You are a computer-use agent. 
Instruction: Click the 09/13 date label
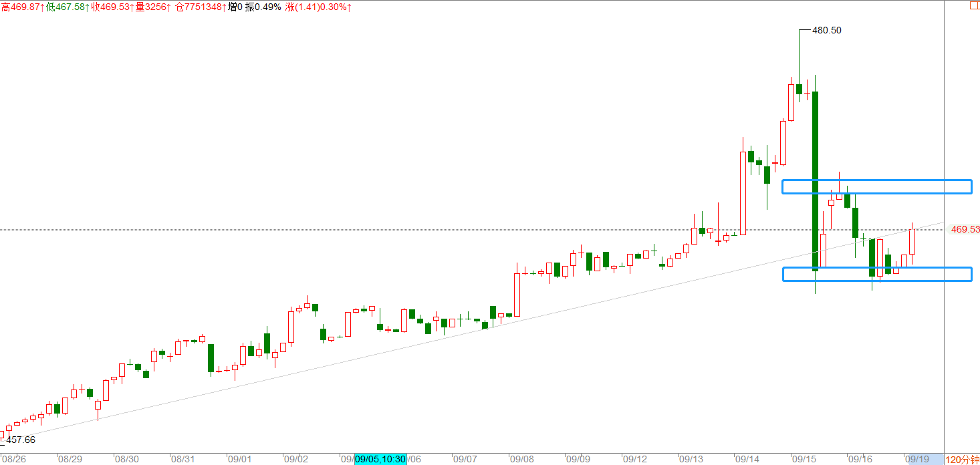click(x=691, y=460)
